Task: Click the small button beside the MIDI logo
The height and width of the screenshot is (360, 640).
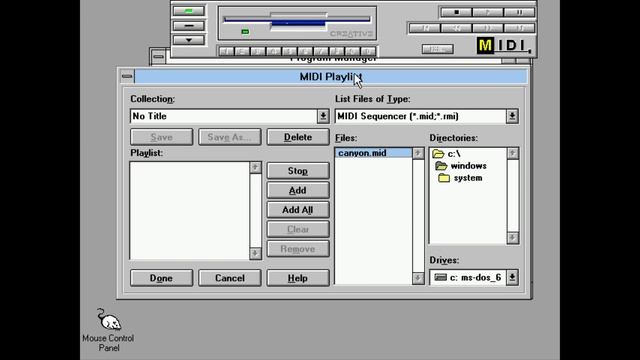Action: coord(438,49)
